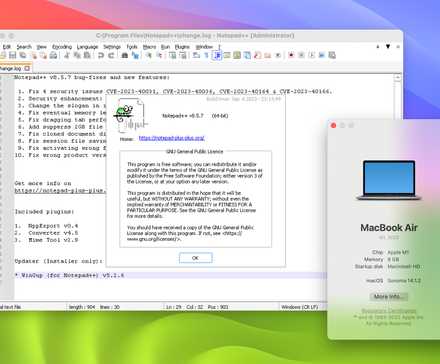Viewport: 440px width, 364px height.
Task: Open the View menu
Action: click(x=42, y=47)
